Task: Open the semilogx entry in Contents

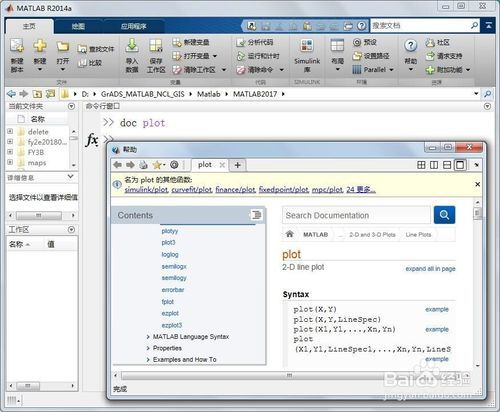Action: tap(174, 266)
